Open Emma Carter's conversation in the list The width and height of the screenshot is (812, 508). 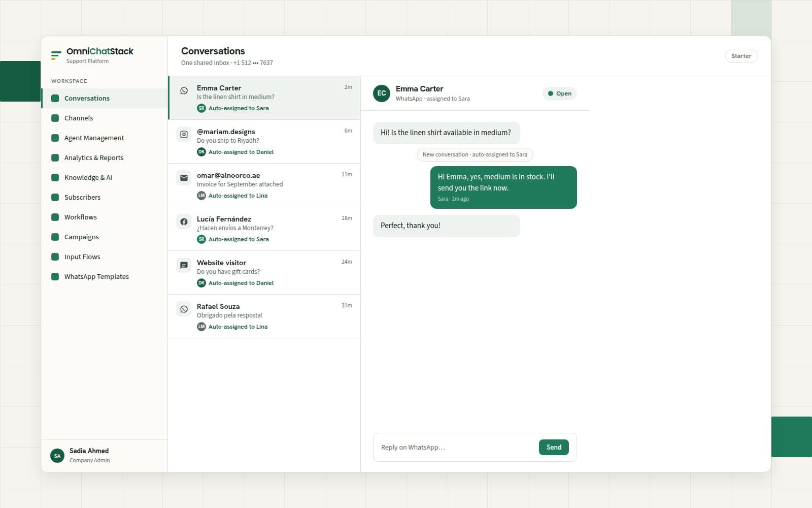264,98
